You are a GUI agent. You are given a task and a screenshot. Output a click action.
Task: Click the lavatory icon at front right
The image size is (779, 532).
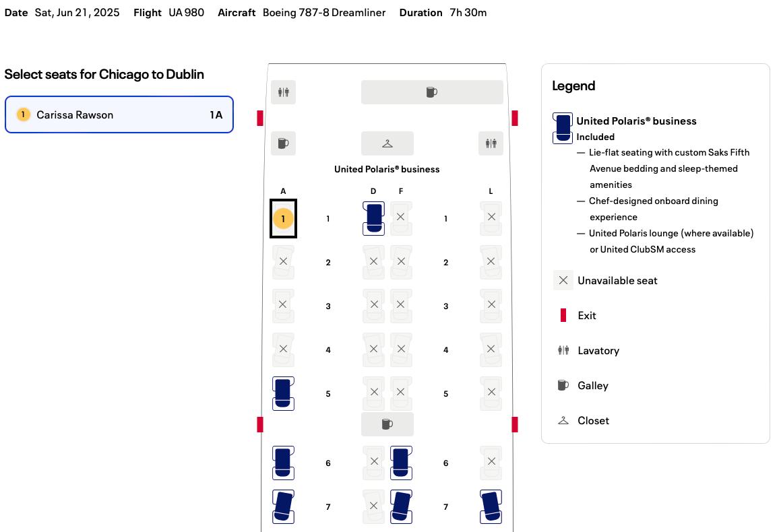[491, 143]
